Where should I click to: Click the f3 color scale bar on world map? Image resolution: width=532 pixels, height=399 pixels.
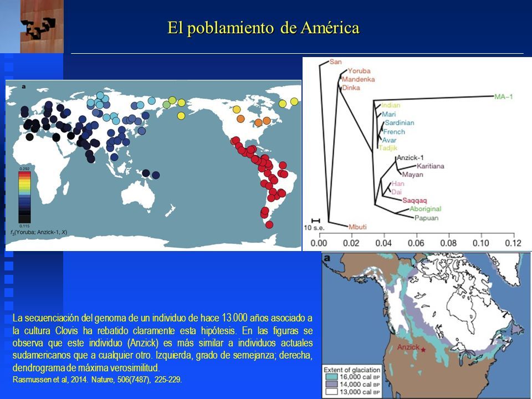point(24,197)
